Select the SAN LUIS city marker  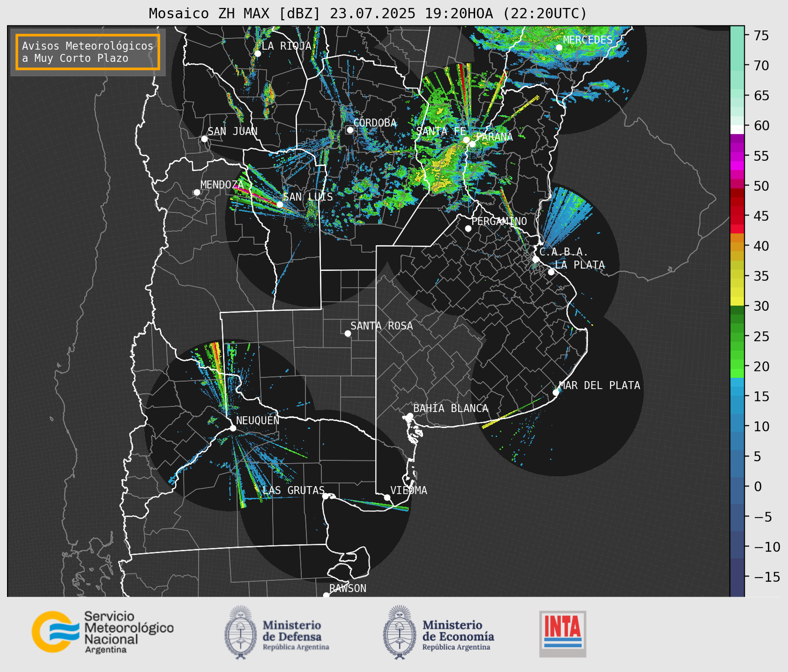pos(280,204)
